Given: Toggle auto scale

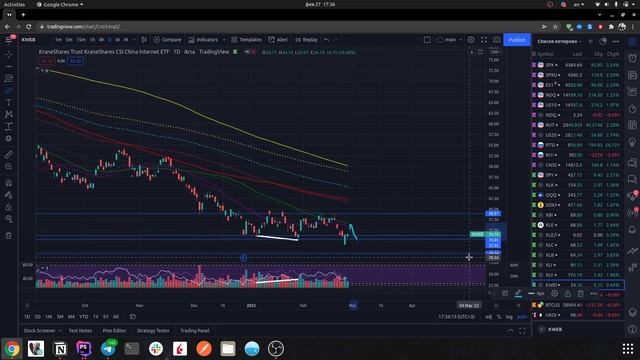Looking at the screenshot, I should tap(522, 317).
